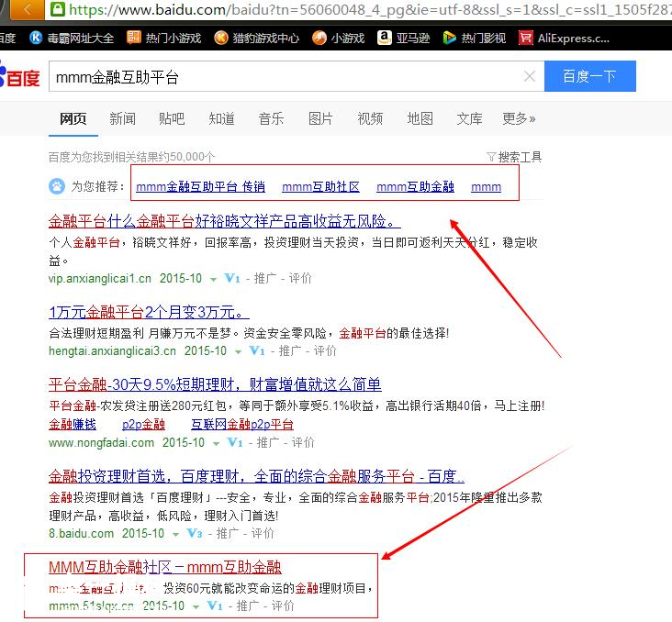
Task: Click V1 badge for mmm.51slqx.cn result
Action: tap(214, 605)
